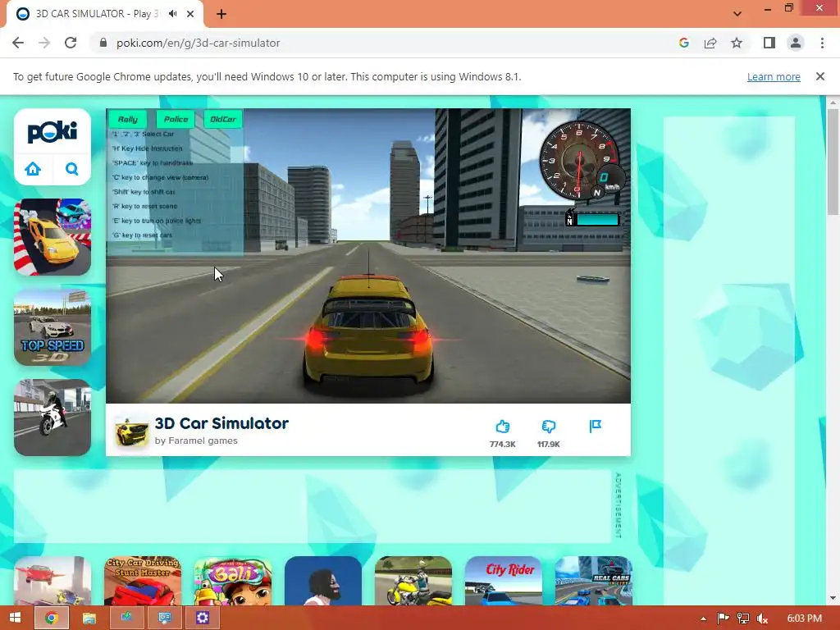Open the motorcycle rider game thumbnail
840x630 pixels.
52,418
